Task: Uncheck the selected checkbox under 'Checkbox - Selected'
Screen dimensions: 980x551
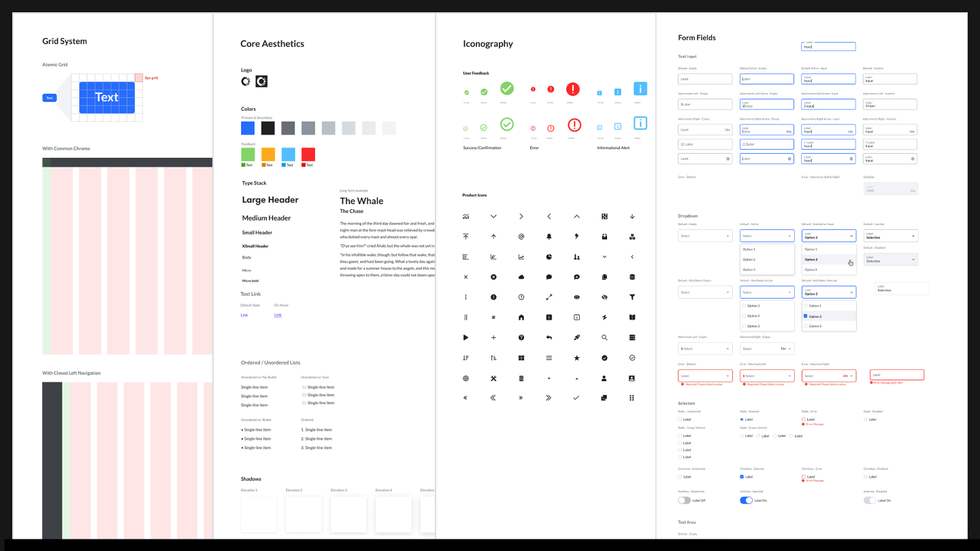Action: coord(742,477)
